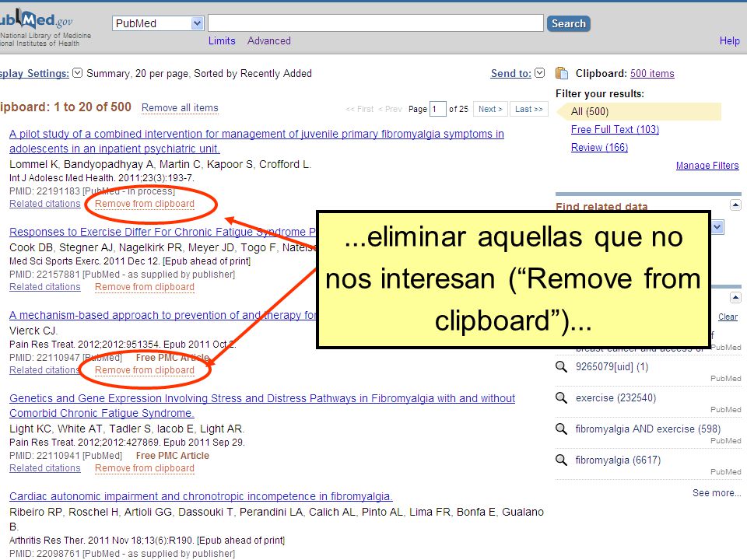
Task: Filter by Review (166)
Action: point(599,148)
